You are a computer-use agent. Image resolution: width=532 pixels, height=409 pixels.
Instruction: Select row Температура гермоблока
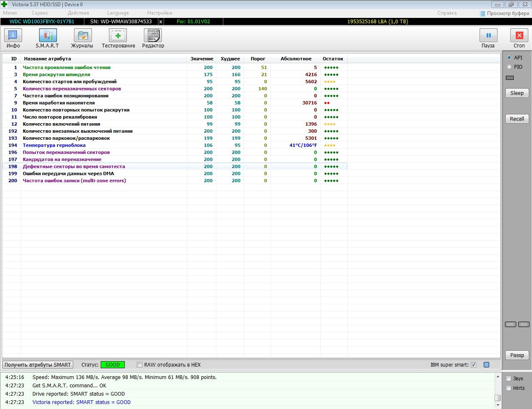pyautogui.click(x=175, y=145)
